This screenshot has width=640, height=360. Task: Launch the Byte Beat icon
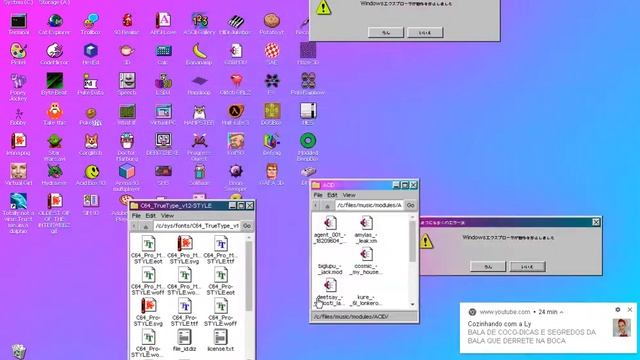[54, 84]
